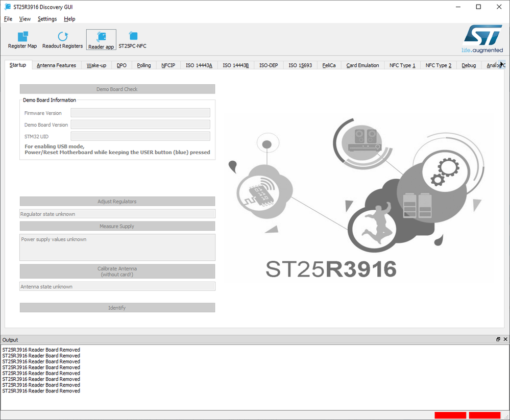Click the Firmware Version field
Screen dimensions: 510x420
[140, 113]
